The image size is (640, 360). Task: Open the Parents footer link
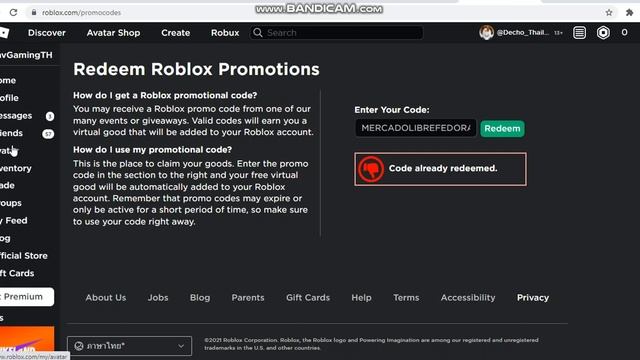pyautogui.click(x=248, y=298)
